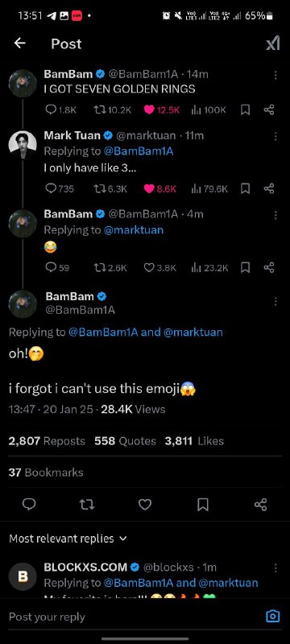The height and width of the screenshot is (644, 290).
Task: Tap the reply icon showing 1.8K
Action: [x=60, y=109]
